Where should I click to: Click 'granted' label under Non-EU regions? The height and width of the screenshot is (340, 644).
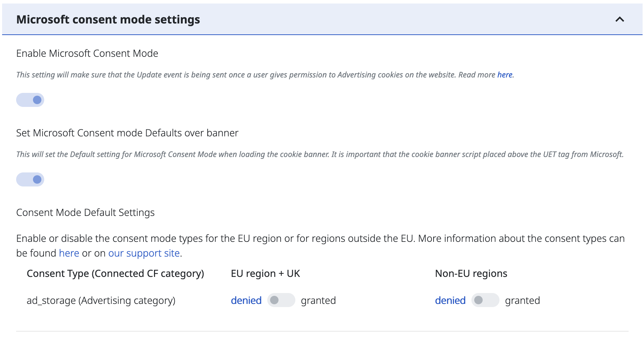click(x=523, y=300)
